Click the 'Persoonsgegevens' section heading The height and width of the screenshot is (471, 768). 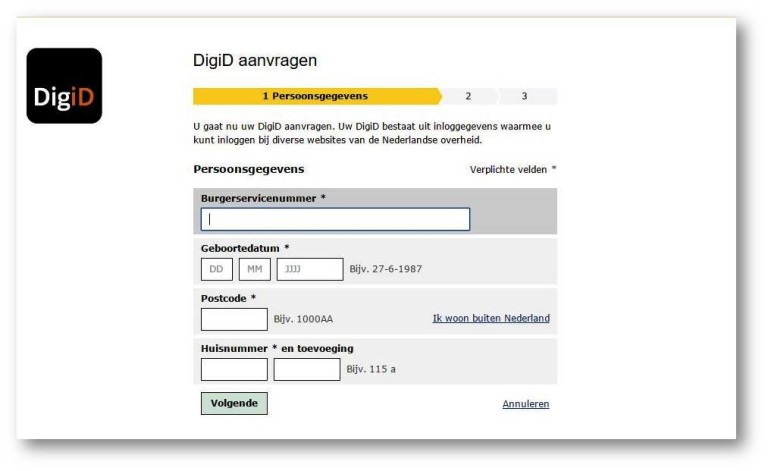tap(249, 169)
